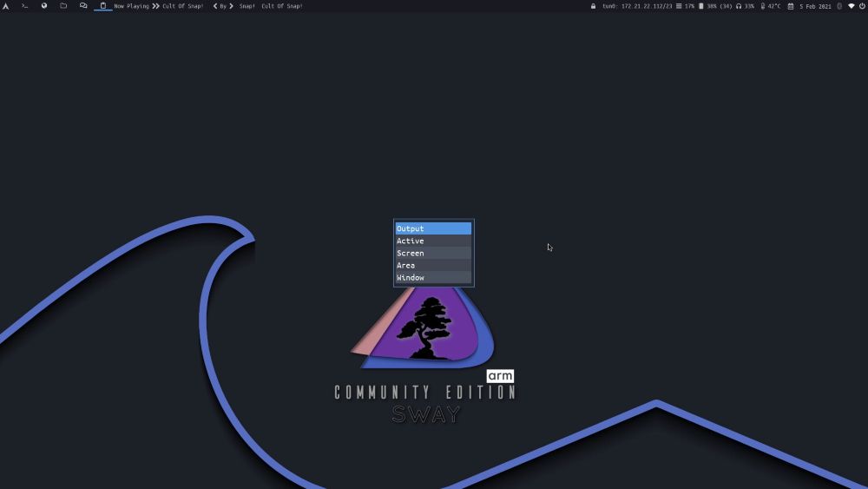
Task: Open the Arch logo workspace icon
Action: click(x=5, y=6)
